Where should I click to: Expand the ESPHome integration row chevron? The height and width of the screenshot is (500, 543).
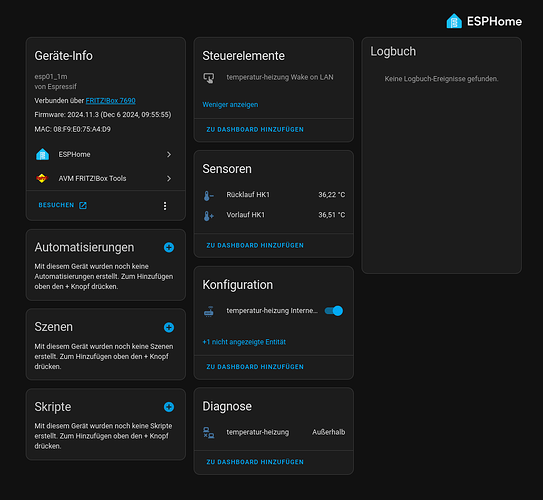[x=169, y=154]
